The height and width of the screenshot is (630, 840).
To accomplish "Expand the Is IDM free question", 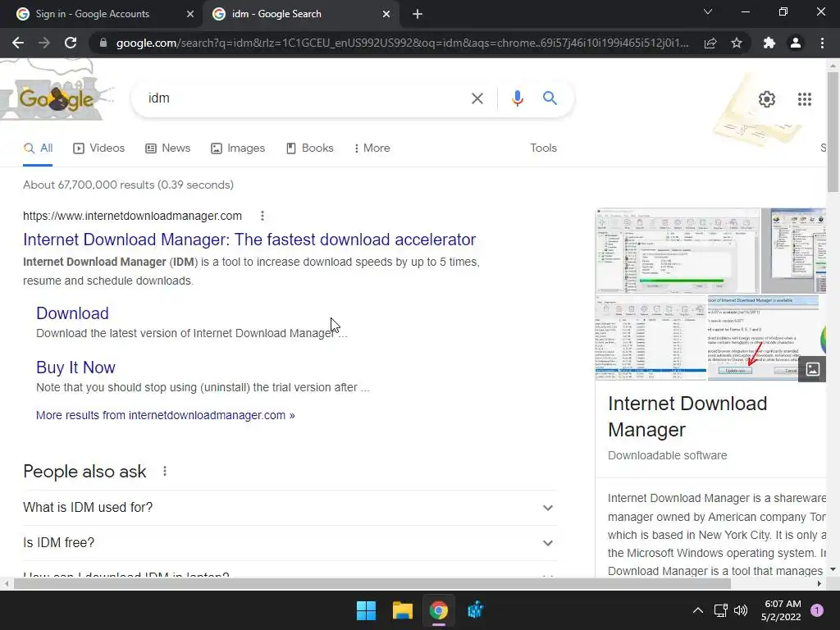I will point(290,543).
